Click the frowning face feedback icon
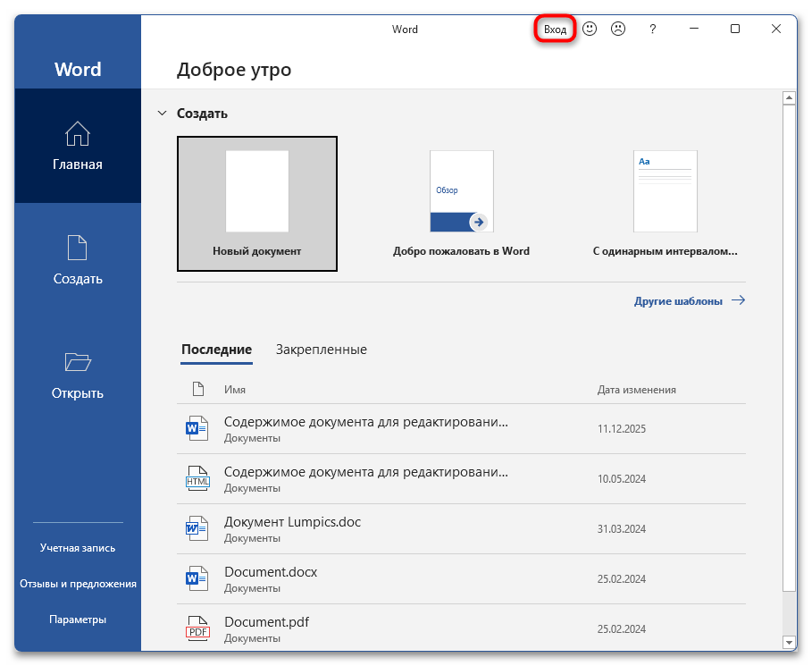Image resolution: width=812 pixels, height=666 pixels. click(617, 29)
